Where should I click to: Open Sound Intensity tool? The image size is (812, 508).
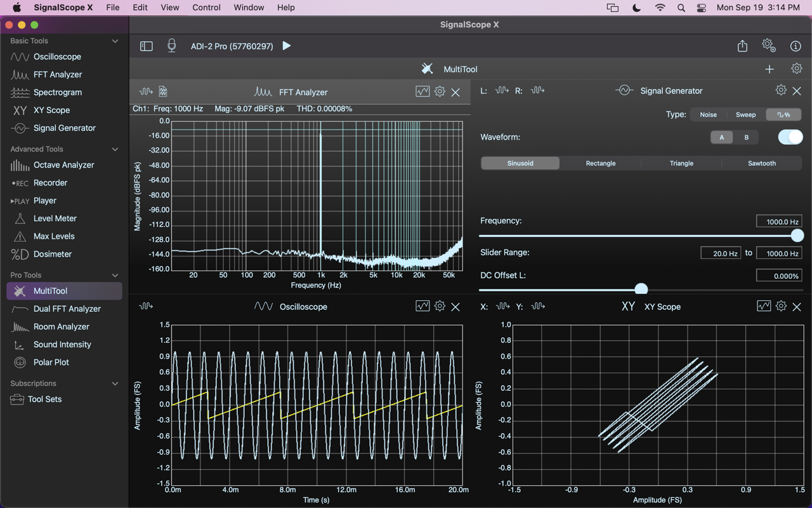63,344
